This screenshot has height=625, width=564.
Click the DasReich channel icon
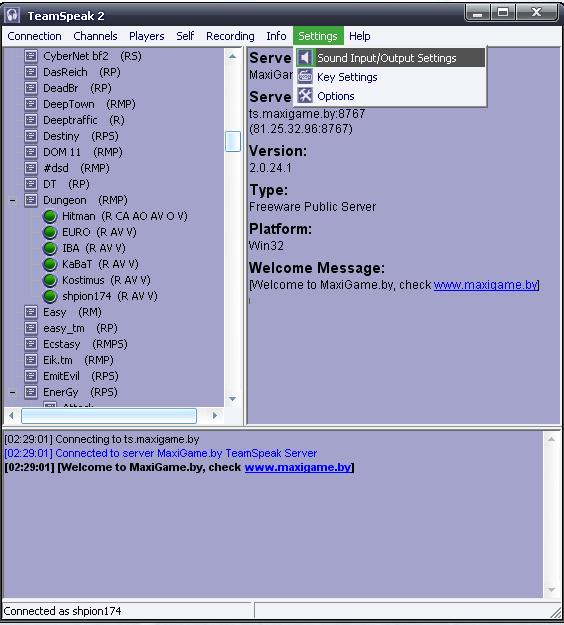click(31, 72)
